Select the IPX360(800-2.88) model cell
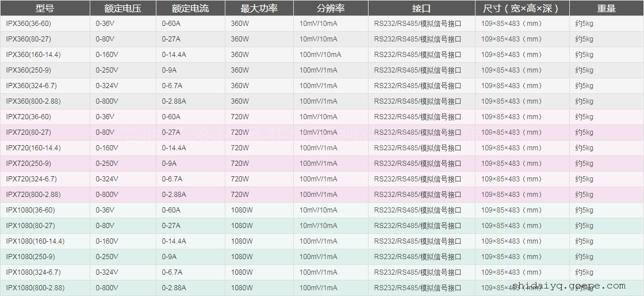Viewport: 644px width, 296px height. click(x=33, y=101)
